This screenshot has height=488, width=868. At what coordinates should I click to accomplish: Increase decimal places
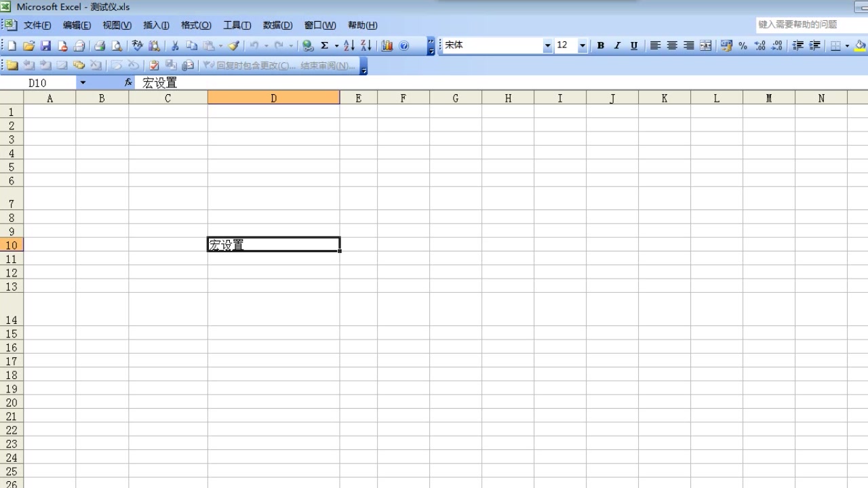760,45
